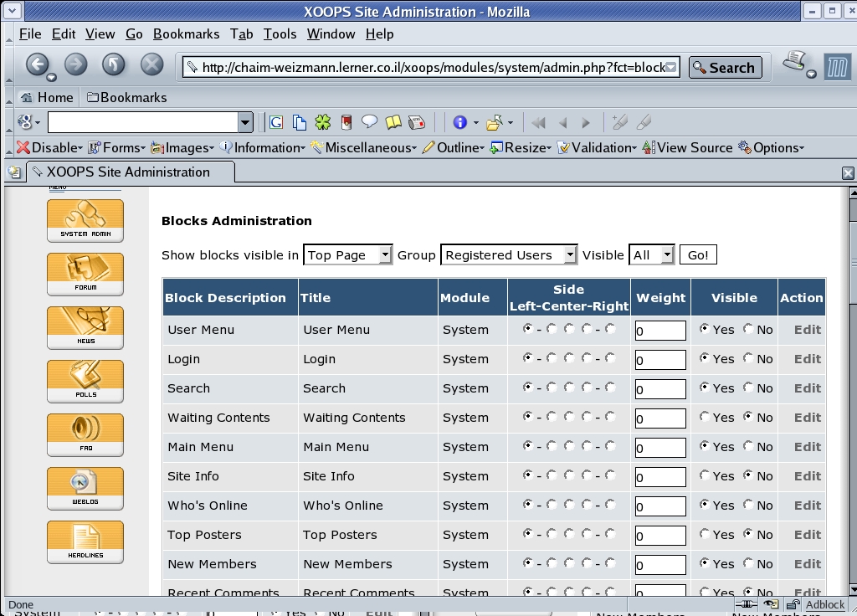Click the browser Back arrow button
857x616 pixels.
point(37,64)
